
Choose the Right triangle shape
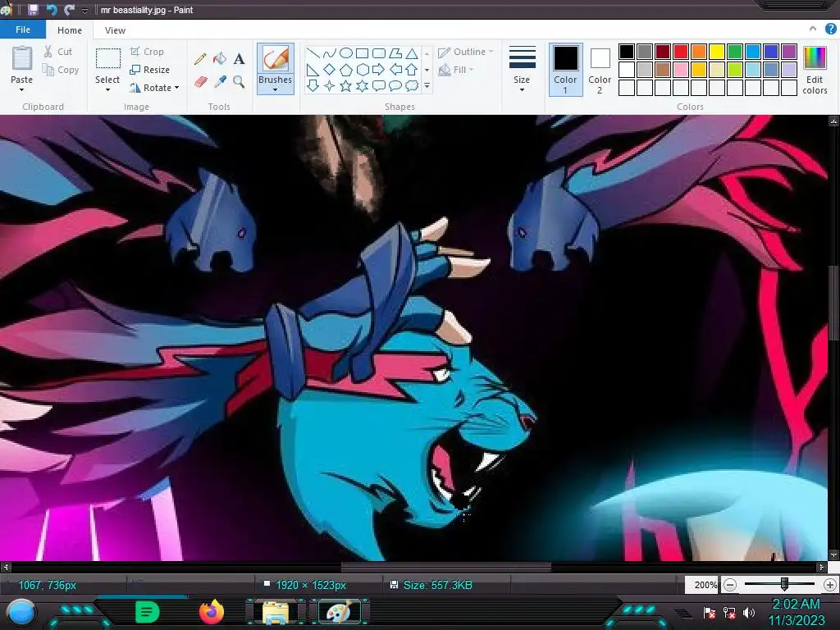click(x=313, y=70)
